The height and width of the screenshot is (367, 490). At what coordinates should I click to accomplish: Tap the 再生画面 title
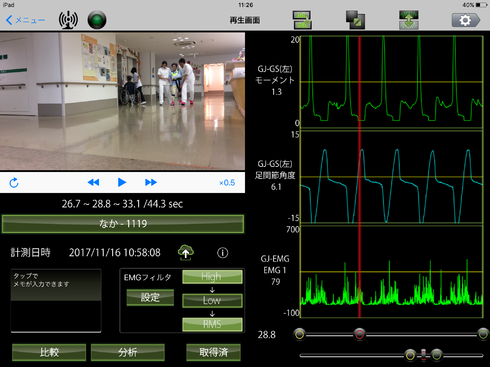pyautogui.click(x=245, y=20)
